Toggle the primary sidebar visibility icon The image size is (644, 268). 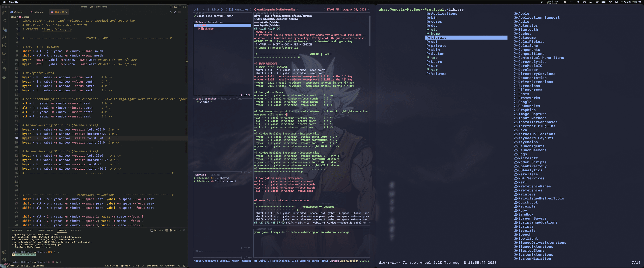coord(171,7)
